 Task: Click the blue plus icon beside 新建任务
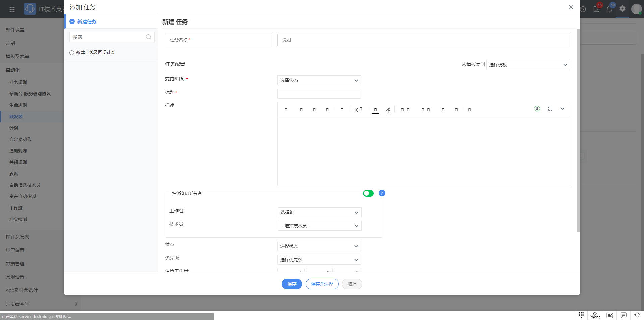(x=72, y=21)
